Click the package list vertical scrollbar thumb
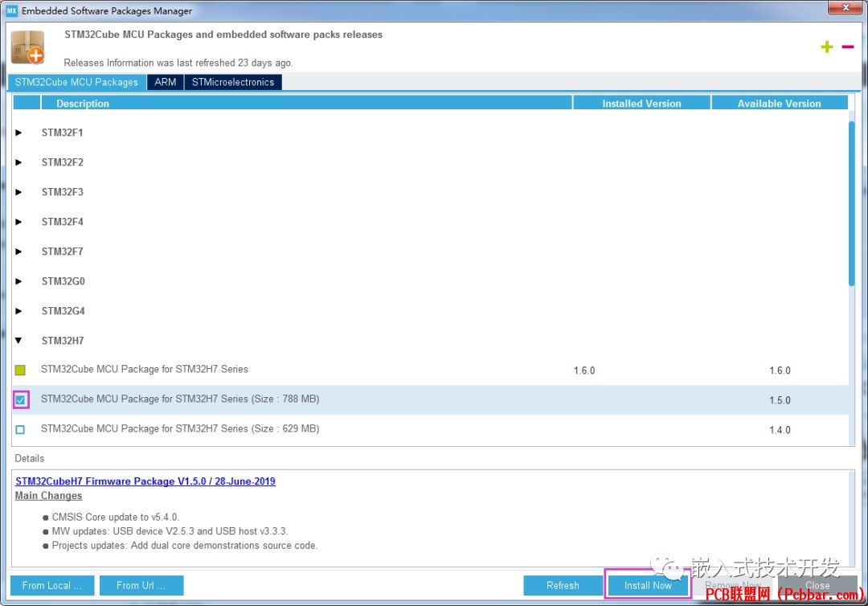 coord(851,203)
